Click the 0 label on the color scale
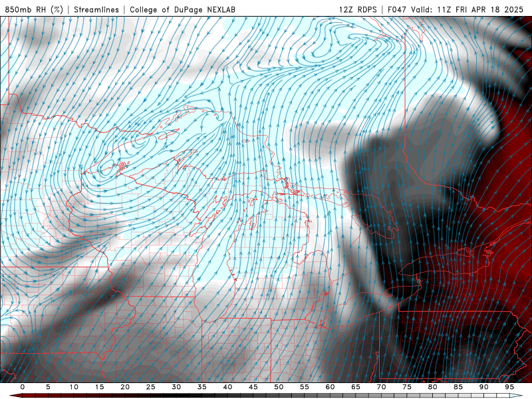This screenshot has height=399, width=532. [23, 387]
